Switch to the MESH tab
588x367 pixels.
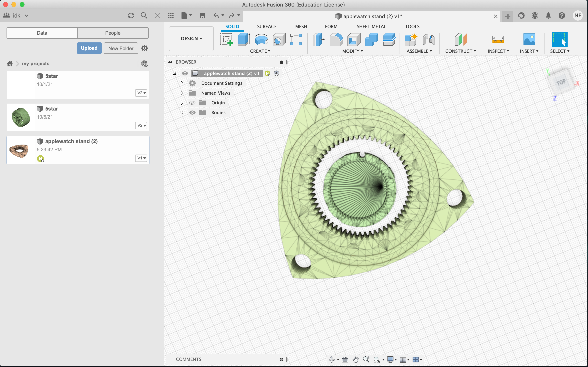pyautogui.click(x=301, y=26)
